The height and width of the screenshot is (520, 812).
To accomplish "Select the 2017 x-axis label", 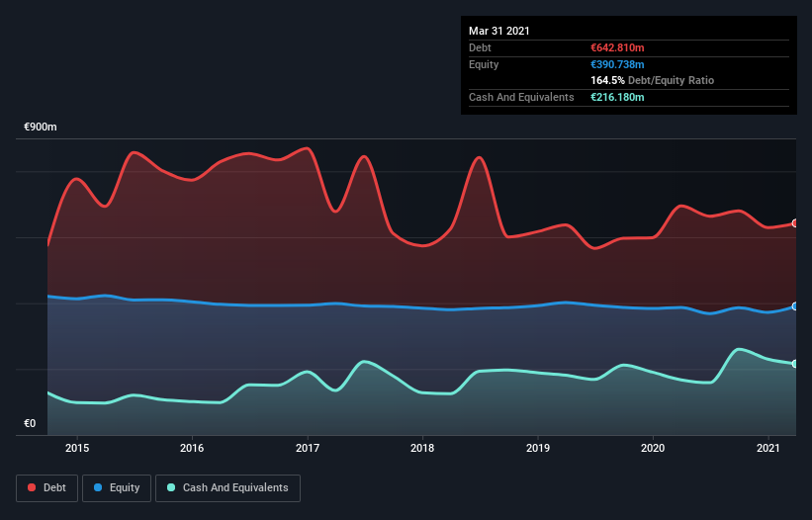I will pos(308,448).
